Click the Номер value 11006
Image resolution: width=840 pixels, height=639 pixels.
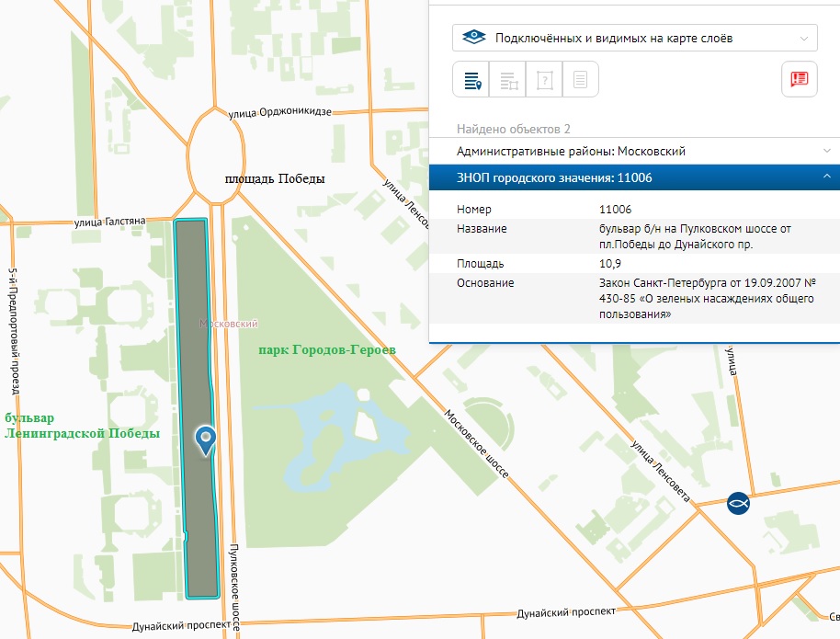click(x=615, y=210)
